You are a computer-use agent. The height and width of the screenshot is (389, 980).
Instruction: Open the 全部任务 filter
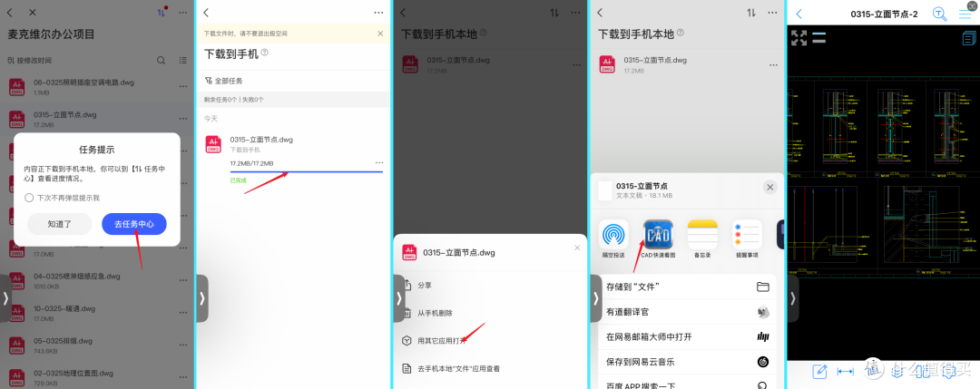click(x=224, y=81)
